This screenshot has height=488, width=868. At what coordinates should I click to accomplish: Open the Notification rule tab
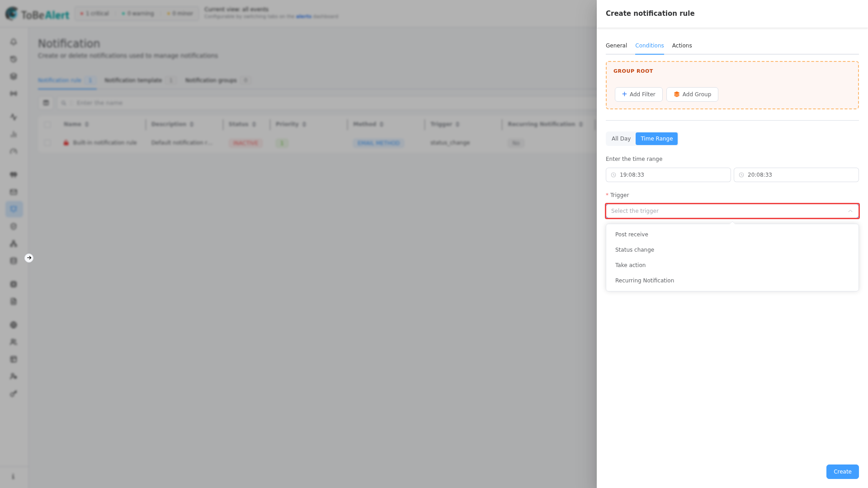(66, 80)
